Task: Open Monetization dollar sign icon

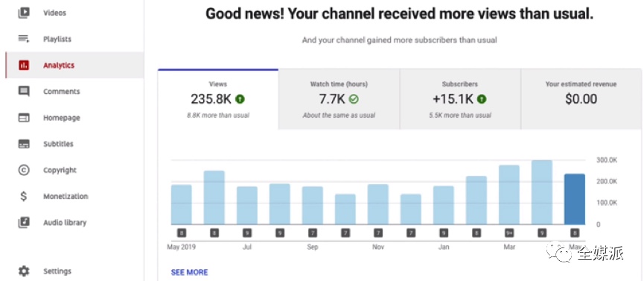Action: tap(24, 196)
